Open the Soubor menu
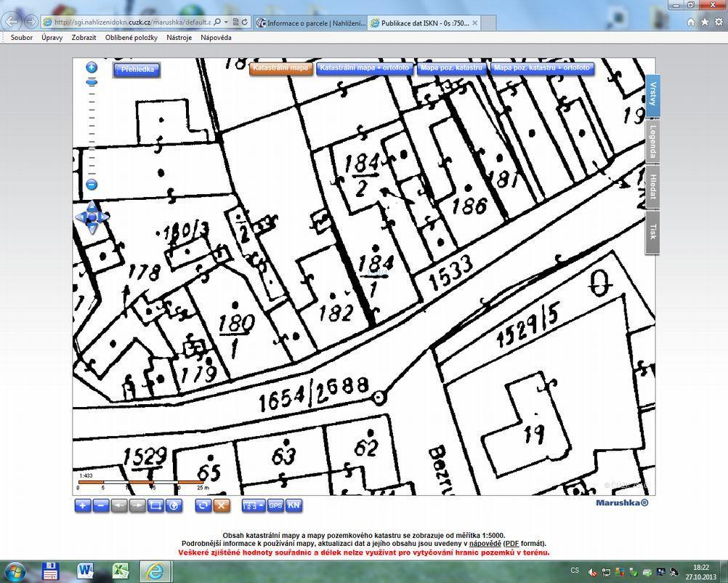 click(x=22, y=38)
